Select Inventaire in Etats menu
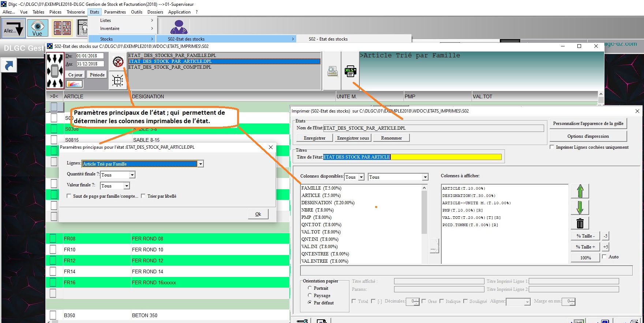This screenshot has width=644, height=323. click(110, 28)
